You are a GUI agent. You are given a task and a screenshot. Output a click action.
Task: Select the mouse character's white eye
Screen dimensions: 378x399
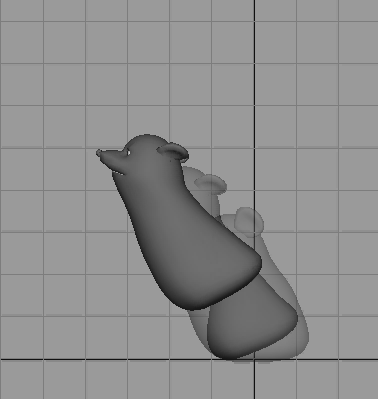tap(129, 153)
